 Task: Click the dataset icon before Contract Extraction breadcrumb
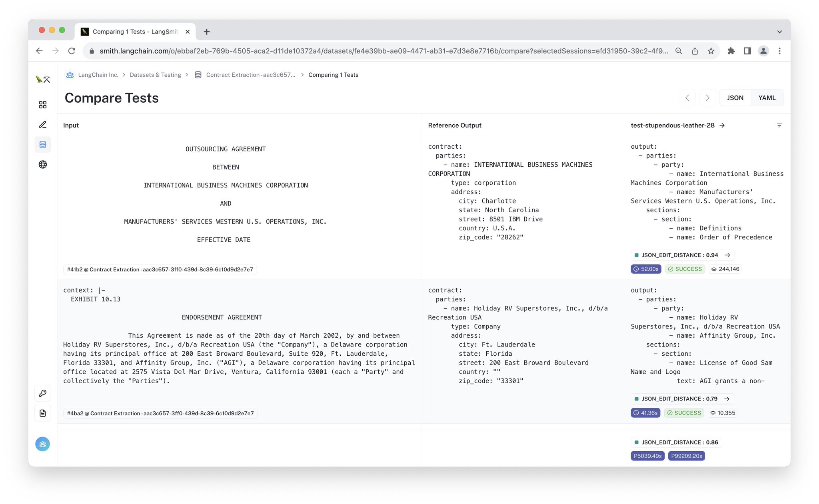pyautogui.click(x=198, y=75)
